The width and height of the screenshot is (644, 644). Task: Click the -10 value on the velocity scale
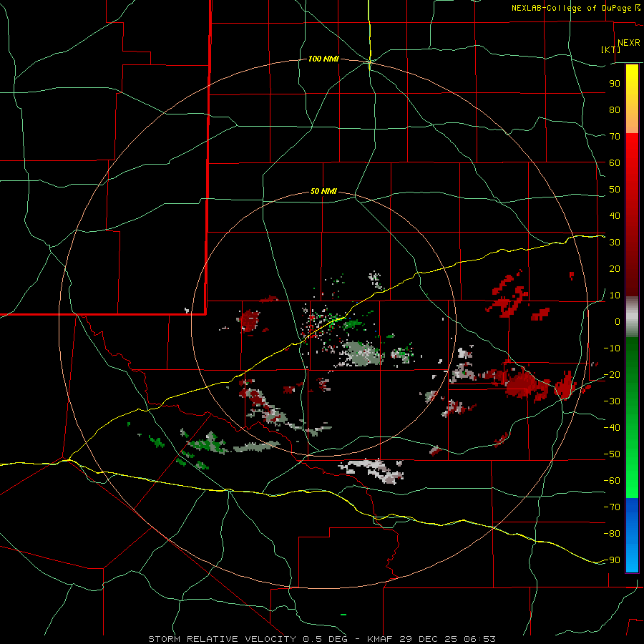[612, 348]
